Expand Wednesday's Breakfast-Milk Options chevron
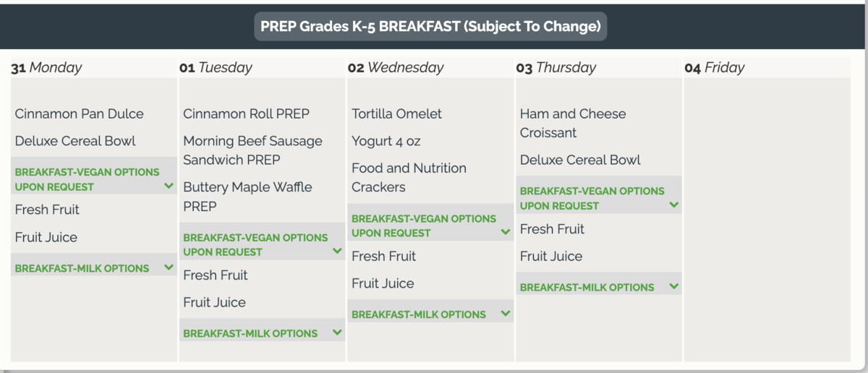Screen dimensions: 868x373 tap(506, 314)
